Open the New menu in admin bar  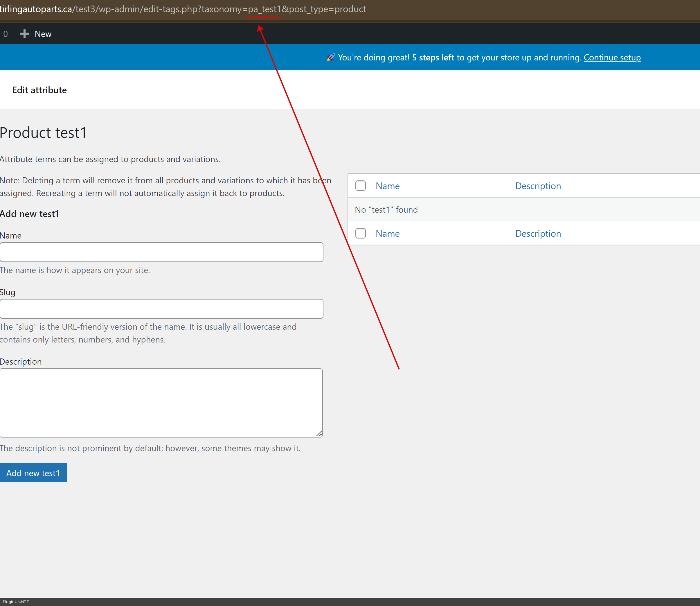tap(43, 34)
